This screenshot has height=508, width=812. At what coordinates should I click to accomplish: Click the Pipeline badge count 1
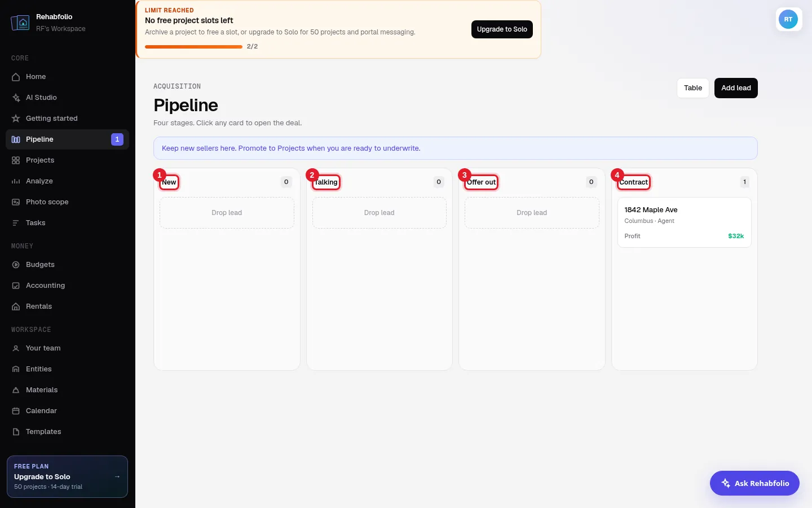[x=117, y=139]
